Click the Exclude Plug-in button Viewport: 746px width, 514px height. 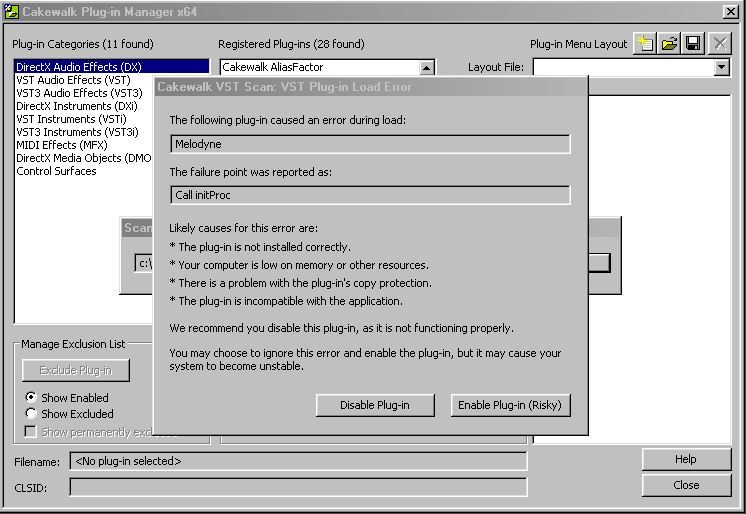coord(76,370)
